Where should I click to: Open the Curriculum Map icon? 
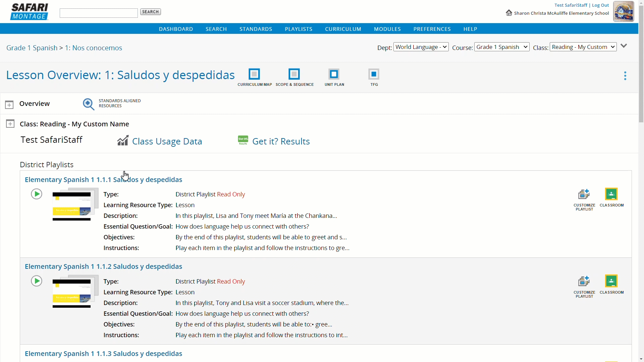coord(254,74)
